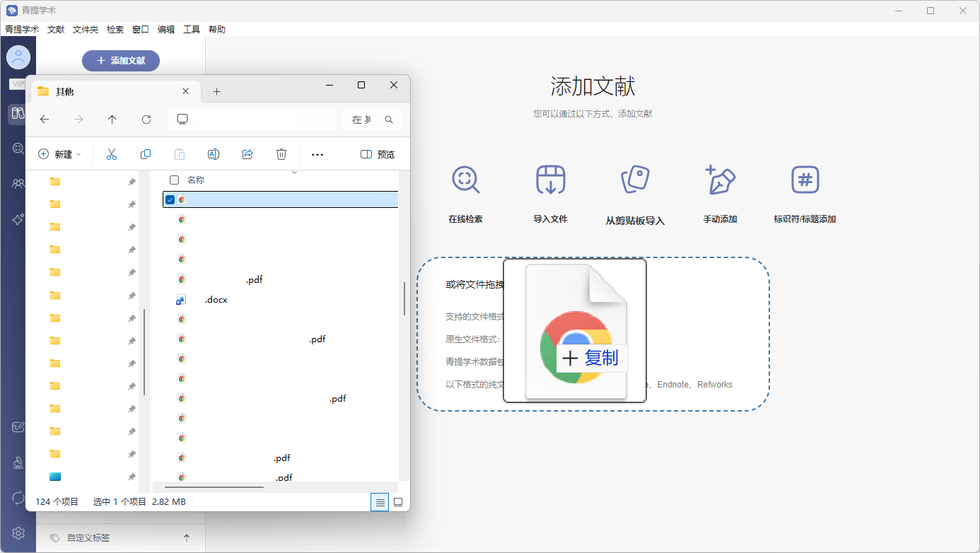Click the '124 个项目' status text

coord(57,502)
